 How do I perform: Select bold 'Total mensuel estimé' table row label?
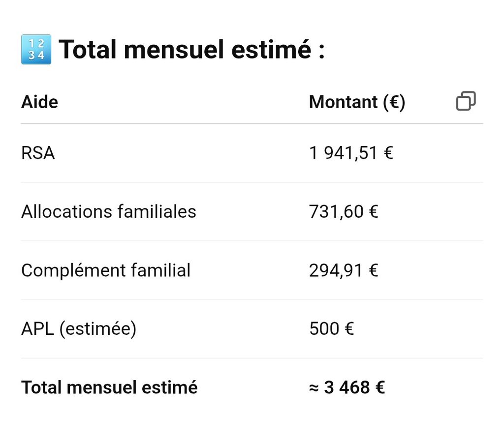pos(109,387)
